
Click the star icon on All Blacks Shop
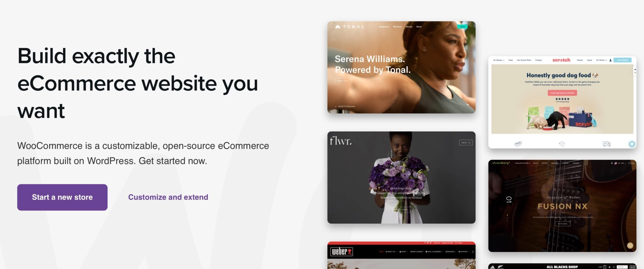point(609,267)
